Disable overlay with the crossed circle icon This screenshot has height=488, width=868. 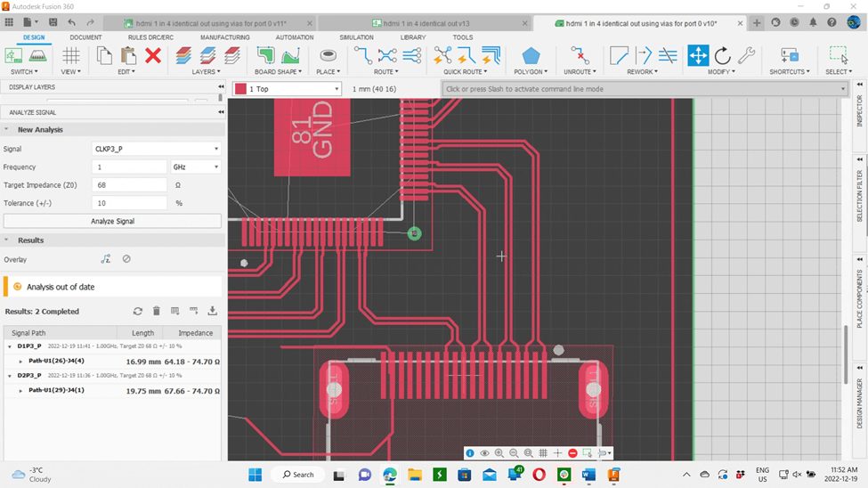point(126,259)
